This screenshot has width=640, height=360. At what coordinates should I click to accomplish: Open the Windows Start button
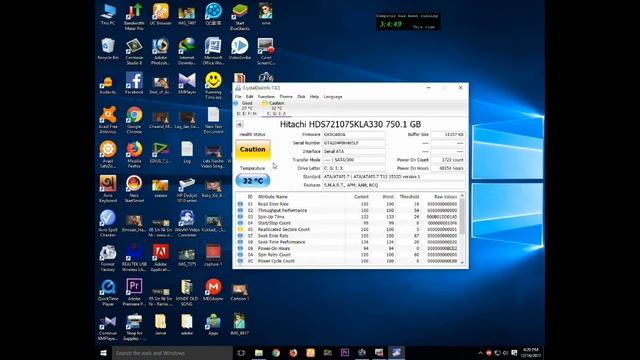[x=104, y=353]
